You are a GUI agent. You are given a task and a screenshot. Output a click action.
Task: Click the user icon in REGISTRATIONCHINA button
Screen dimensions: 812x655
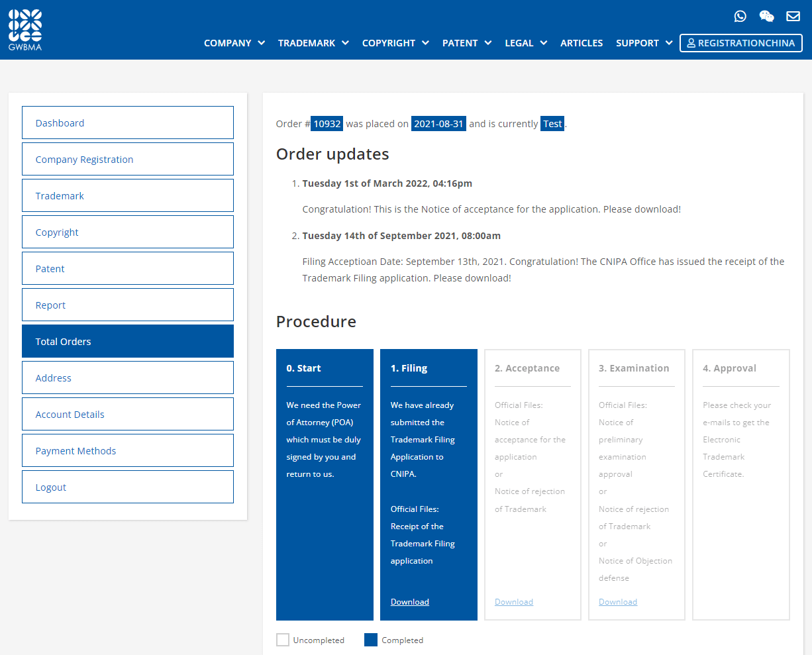[x=691, y=43]
